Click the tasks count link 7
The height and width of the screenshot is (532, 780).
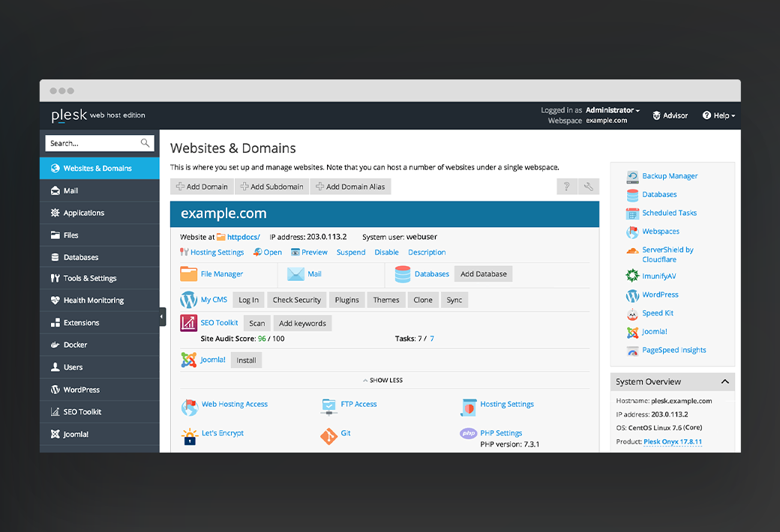432,339
